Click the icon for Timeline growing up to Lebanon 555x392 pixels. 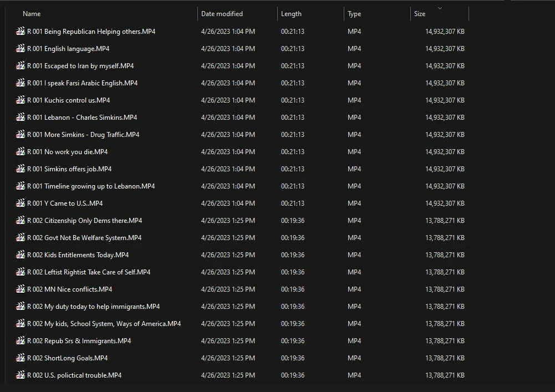click(21, 186)
